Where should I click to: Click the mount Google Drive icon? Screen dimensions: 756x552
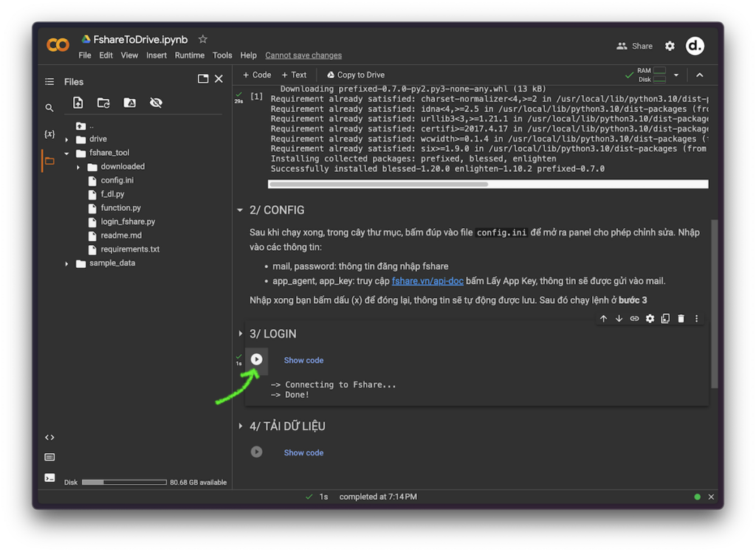click(x=129, y=103)
